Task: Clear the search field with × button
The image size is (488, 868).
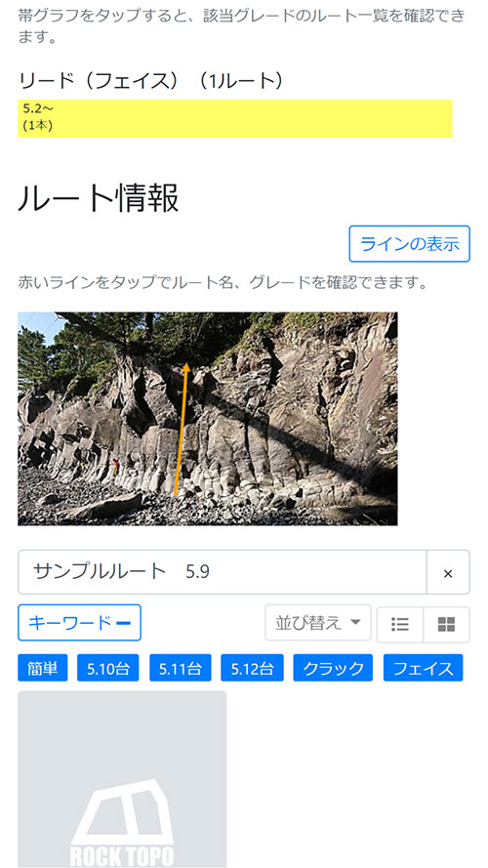Action: click(448, 572)
